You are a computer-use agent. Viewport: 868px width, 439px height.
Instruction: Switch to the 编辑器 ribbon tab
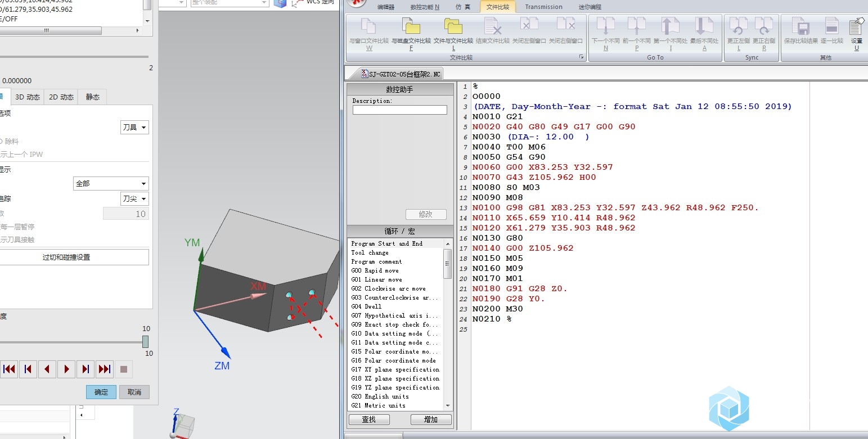(x=386, y=7)
